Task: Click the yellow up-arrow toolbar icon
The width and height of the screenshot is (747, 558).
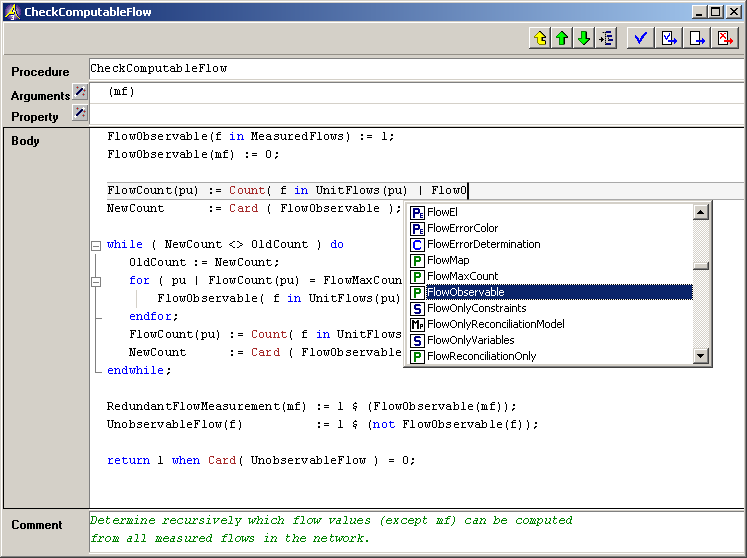Action: tap(540, 38)
